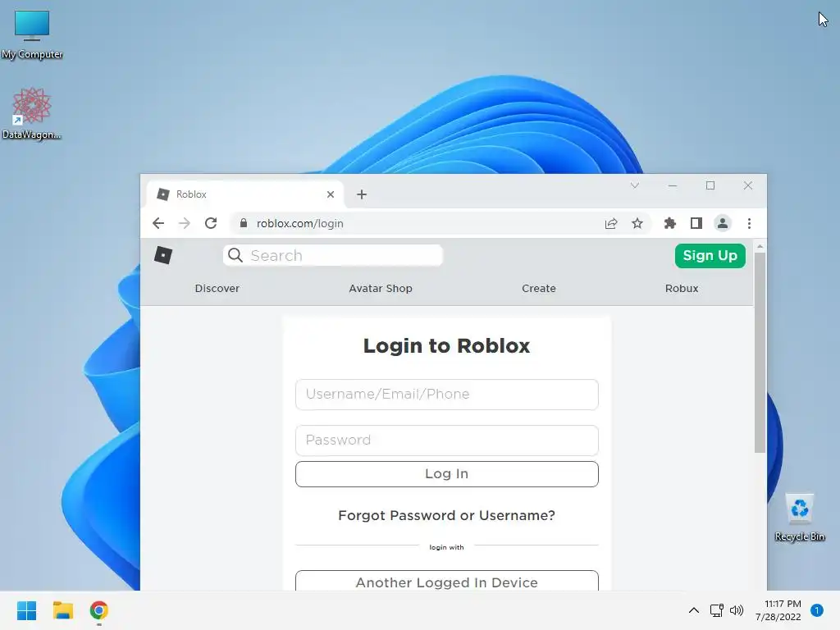
Task: Focus the Username/Email/Phone field
Action: point(447,395)
